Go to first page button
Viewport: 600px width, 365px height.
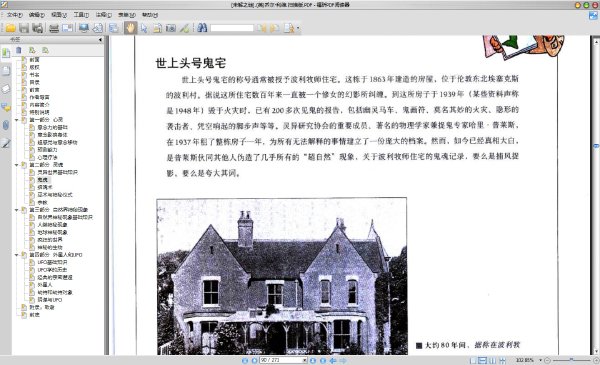(245, 360)
